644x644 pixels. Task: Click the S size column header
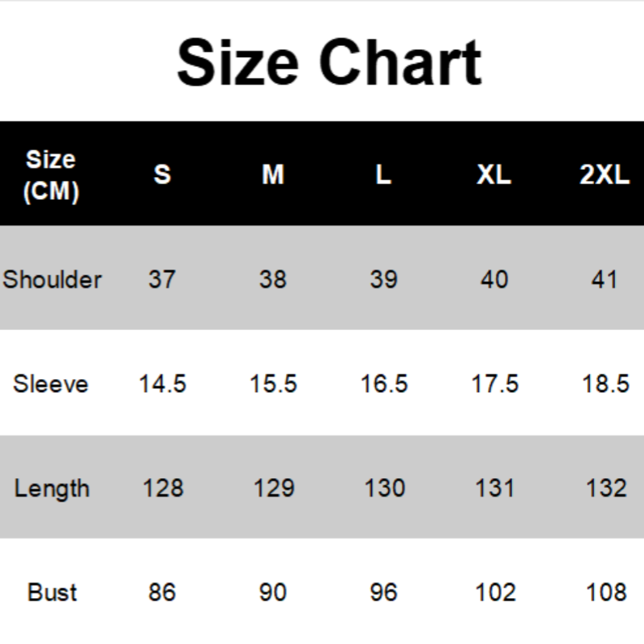pyautogui.click(x=163, y=175)
